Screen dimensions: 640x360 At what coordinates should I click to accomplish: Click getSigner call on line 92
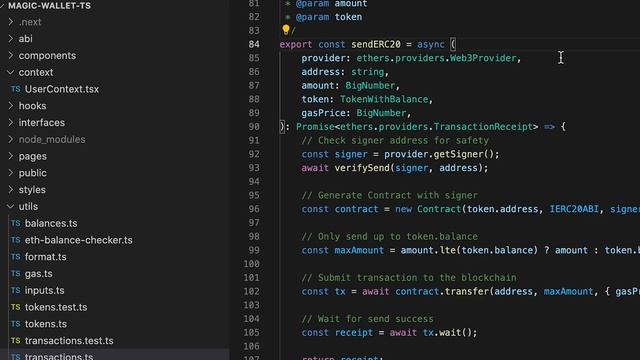pos(458,154)
